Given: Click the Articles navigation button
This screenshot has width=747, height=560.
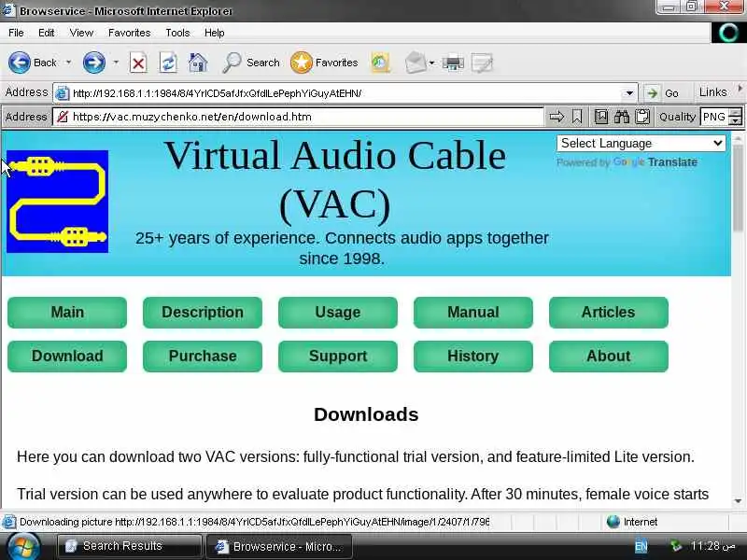Looking at the screenshot, I should [609, 313].
